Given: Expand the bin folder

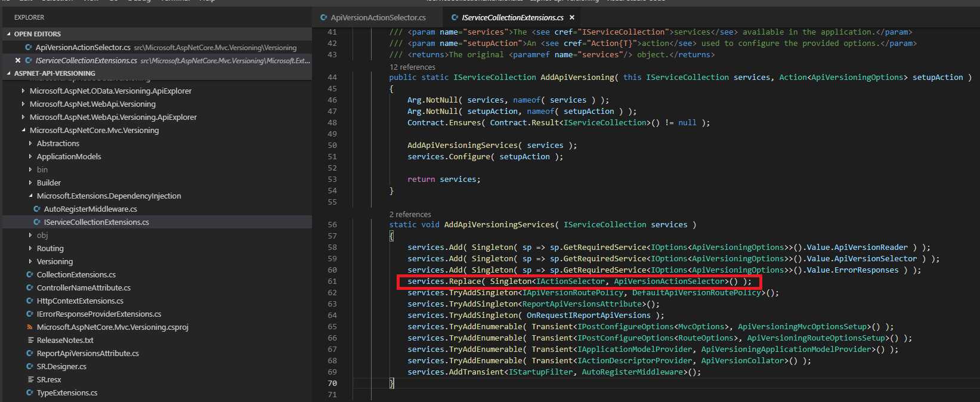Looking at the screenshot, I should pos(30,169).
